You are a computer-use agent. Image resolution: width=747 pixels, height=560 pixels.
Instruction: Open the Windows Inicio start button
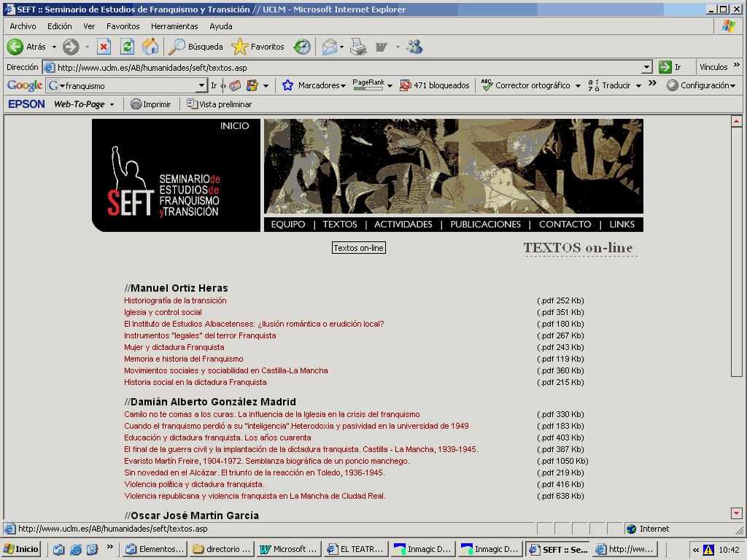[x=21, y=549]
